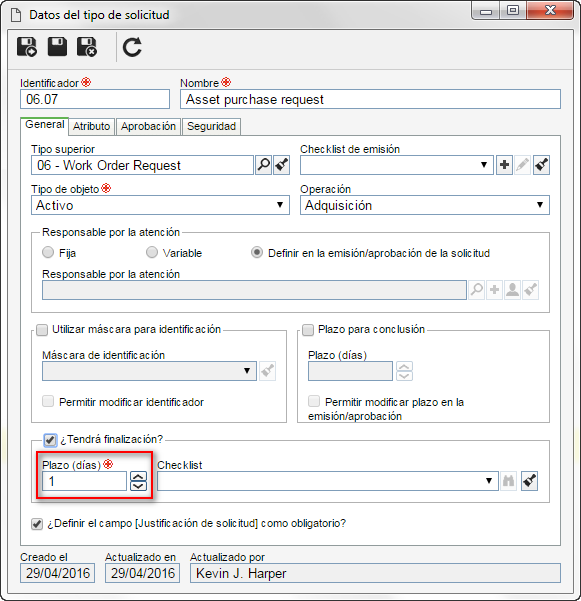The image size is (581, 601).
Task: Switch to the Atributo tab
Action: point(92,126)
